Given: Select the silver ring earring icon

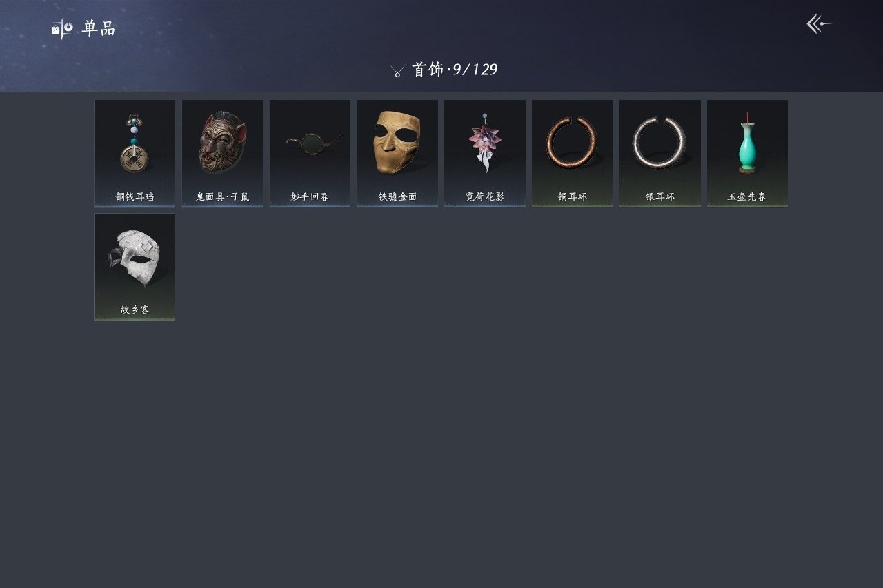Looking at the screenshot, I should click(x=659, y=143).
